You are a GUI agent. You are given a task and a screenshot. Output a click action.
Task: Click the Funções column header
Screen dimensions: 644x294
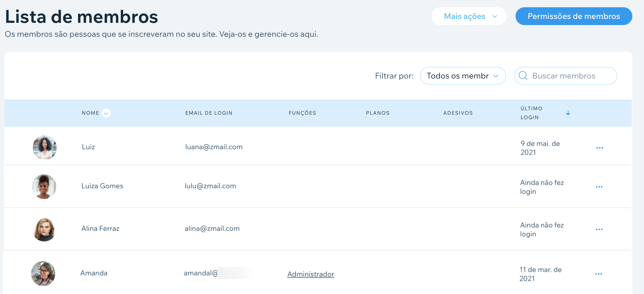(x=303, y=113)
